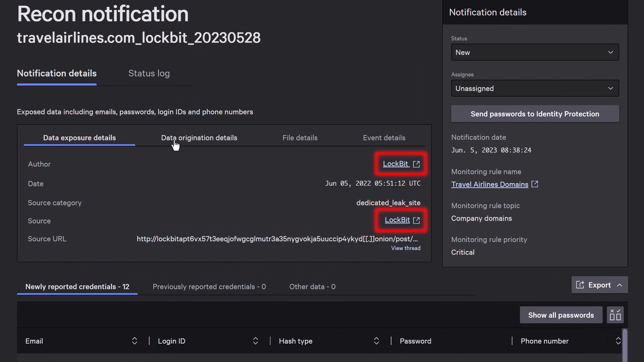Click the Email column header label
Screen dimensions: 644x362
34,341
